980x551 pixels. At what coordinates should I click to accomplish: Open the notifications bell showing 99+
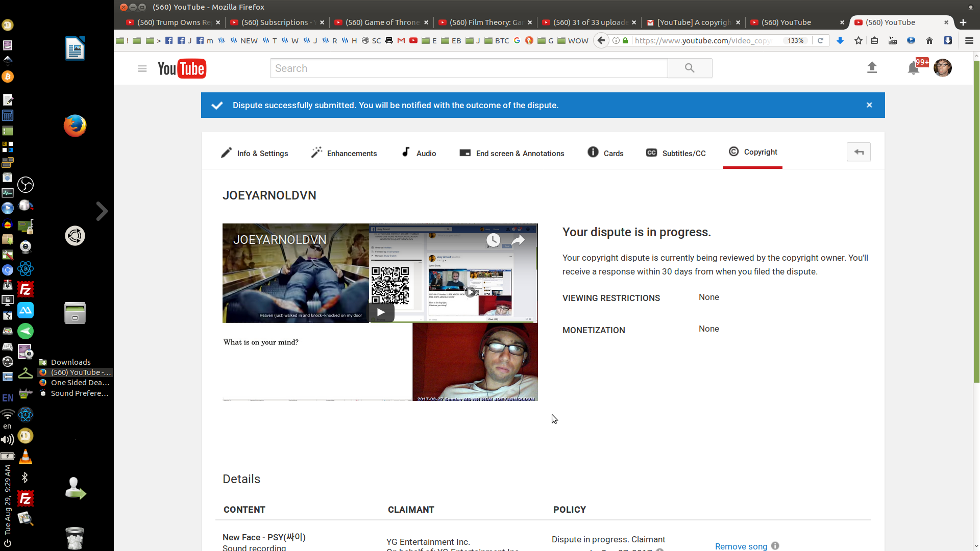(x=914, y=68)
